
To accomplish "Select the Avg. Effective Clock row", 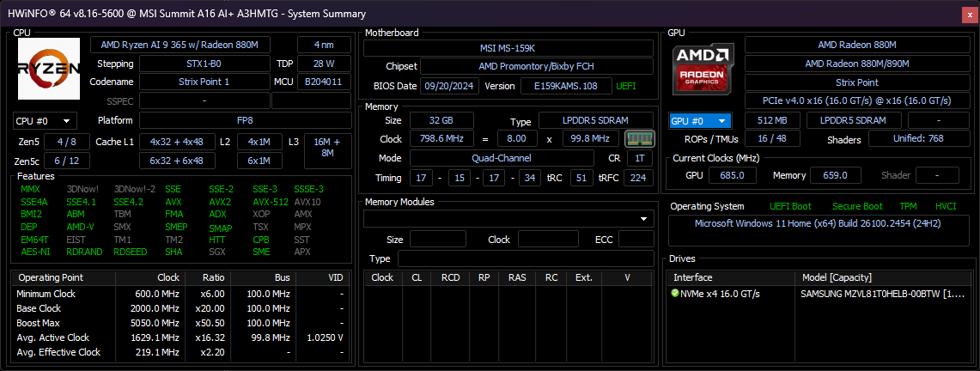I will (x=180, y=352).
